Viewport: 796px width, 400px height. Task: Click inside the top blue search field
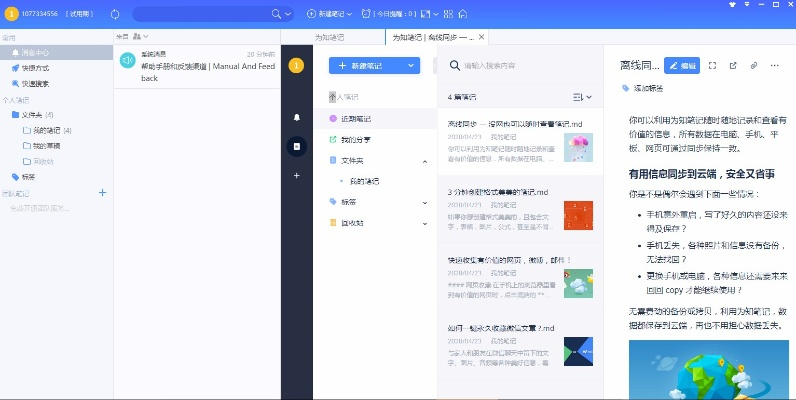click(x=203, y=14)
